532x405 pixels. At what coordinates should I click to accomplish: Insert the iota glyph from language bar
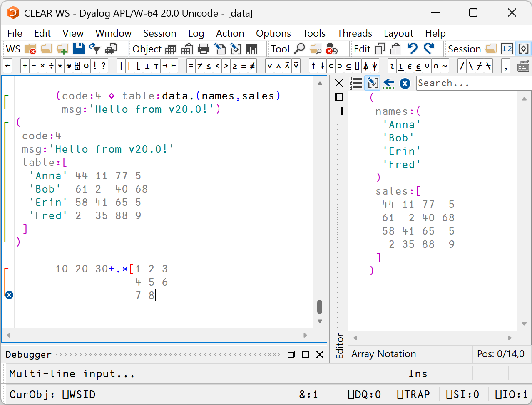pos(392,66)
